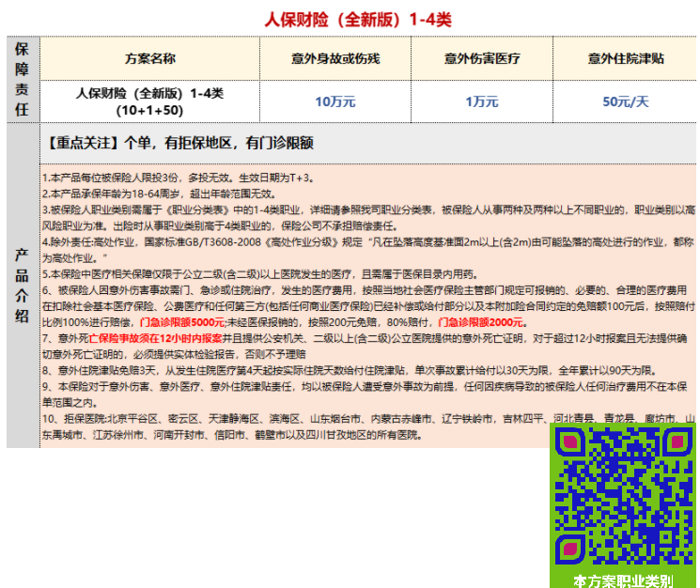Click the 【重点关注】 notice row
700x588 pixels.
368,143
